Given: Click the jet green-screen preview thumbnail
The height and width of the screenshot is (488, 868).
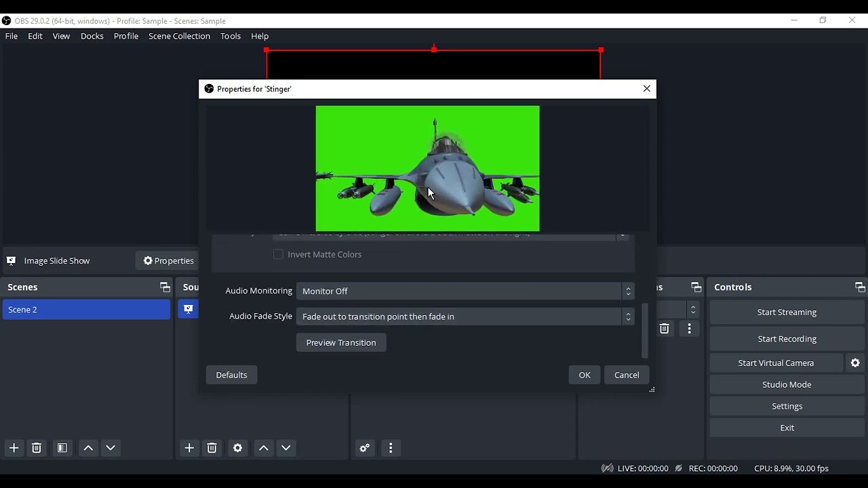Looking at the screenshot, I should (x=428, y=169).
